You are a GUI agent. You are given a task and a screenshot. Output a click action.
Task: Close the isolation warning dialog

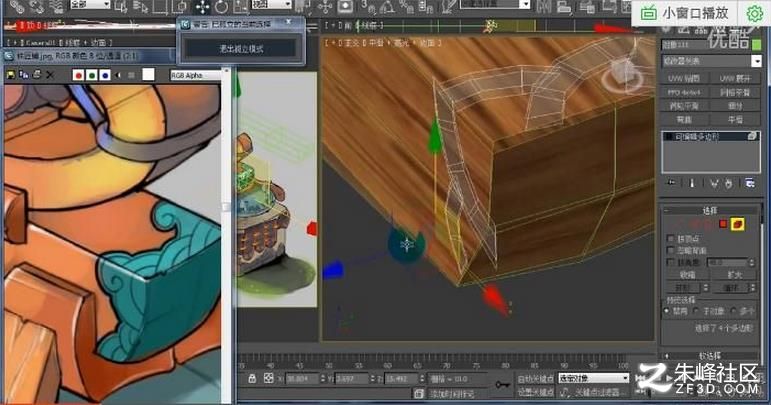point(289,23)
